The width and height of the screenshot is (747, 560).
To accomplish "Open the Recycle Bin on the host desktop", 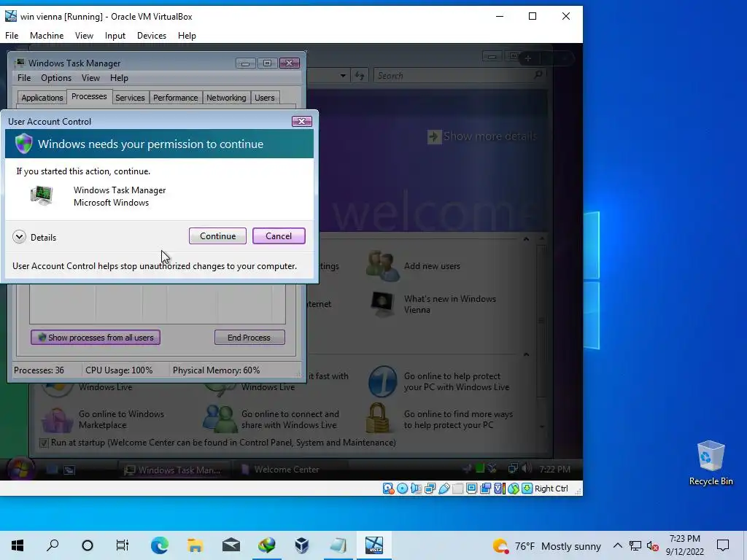I will 711,463.
